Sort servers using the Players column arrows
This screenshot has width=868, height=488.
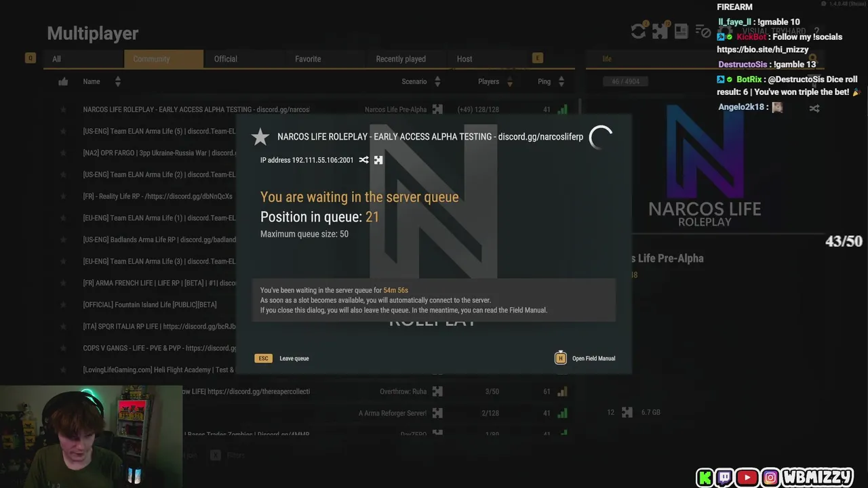pyautogui.click(x=510, y=81)
